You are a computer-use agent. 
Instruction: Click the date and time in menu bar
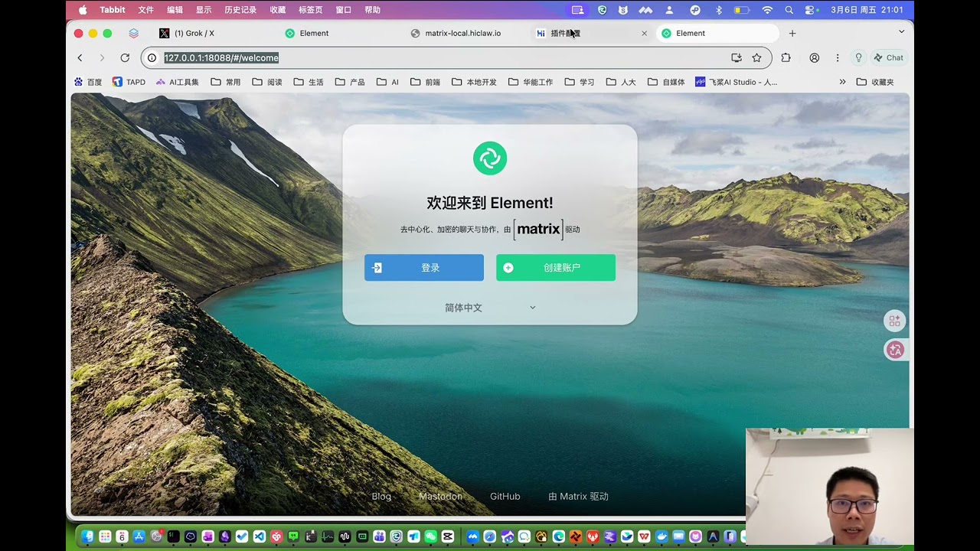coord(867,10)
